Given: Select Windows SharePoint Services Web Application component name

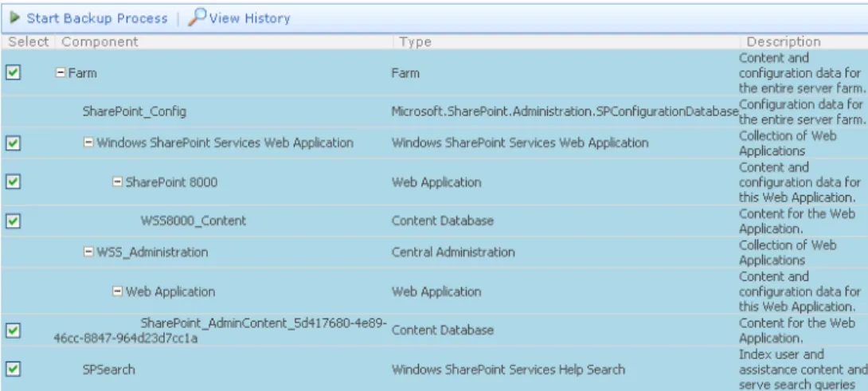Looking at the screenshot, I should (x=225, y=143).
